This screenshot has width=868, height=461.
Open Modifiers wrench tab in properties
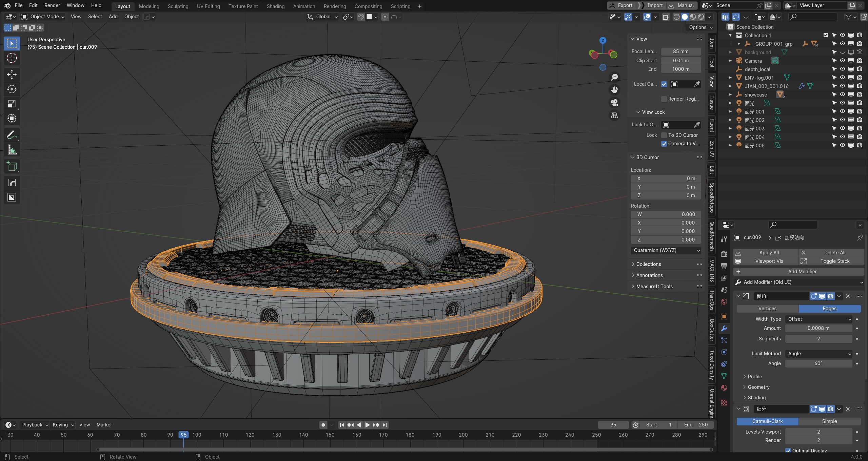(x=724, y=329)
